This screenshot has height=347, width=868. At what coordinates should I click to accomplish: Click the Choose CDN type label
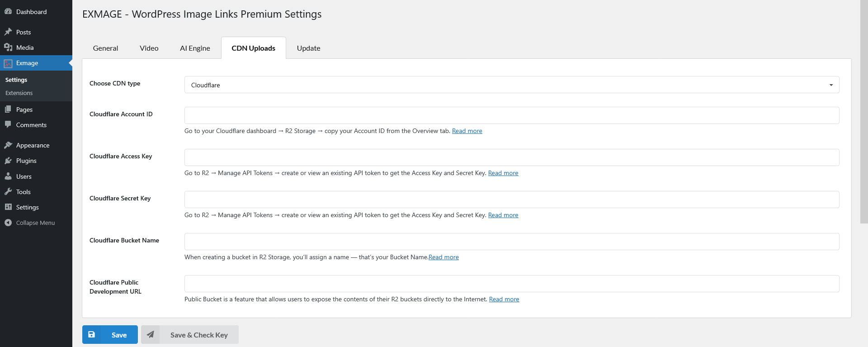click(115, 83)
